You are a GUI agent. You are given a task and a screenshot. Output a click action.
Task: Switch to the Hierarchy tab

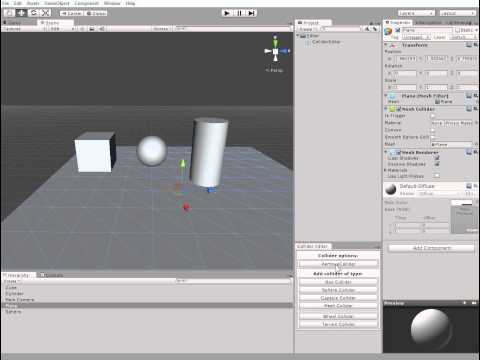18,275
